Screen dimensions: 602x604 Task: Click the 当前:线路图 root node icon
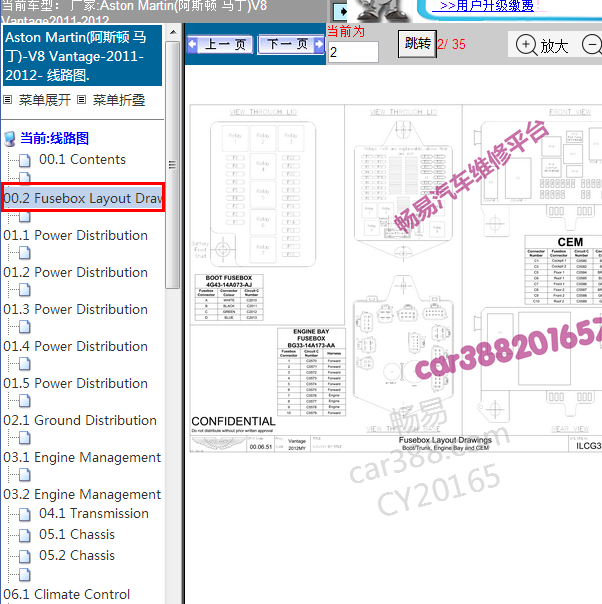click(9, 138)
